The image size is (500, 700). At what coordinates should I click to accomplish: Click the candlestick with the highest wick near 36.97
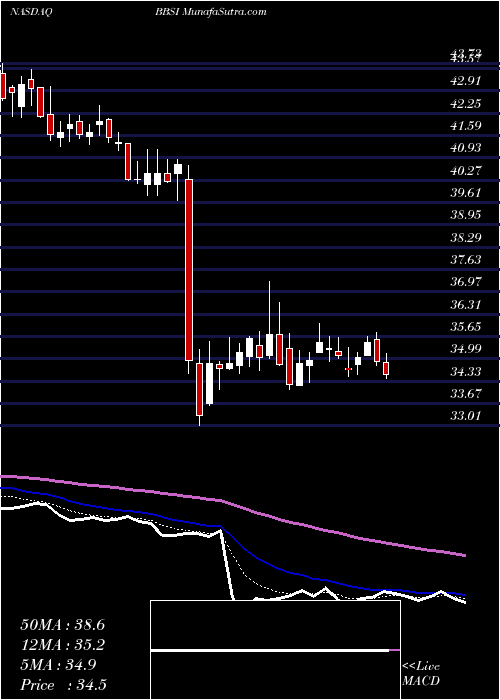click(x=269, y=345)
